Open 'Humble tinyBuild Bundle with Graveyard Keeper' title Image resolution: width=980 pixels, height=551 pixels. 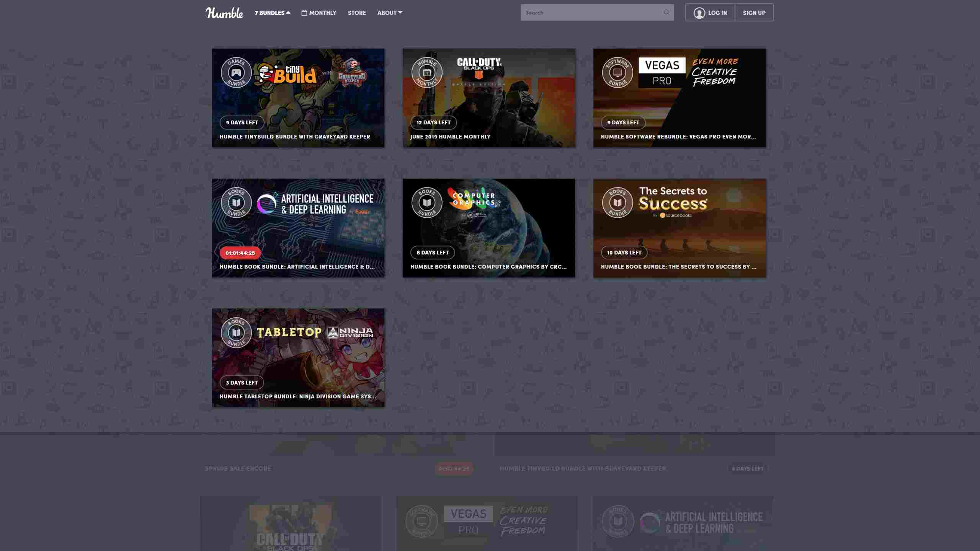tap(295, 137)
